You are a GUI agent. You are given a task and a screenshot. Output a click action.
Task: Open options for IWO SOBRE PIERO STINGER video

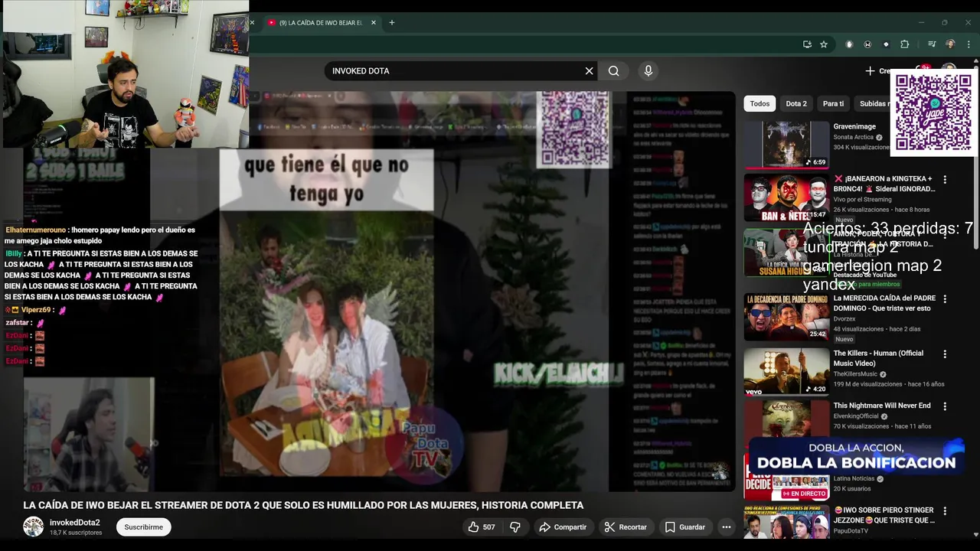[945, 510]
